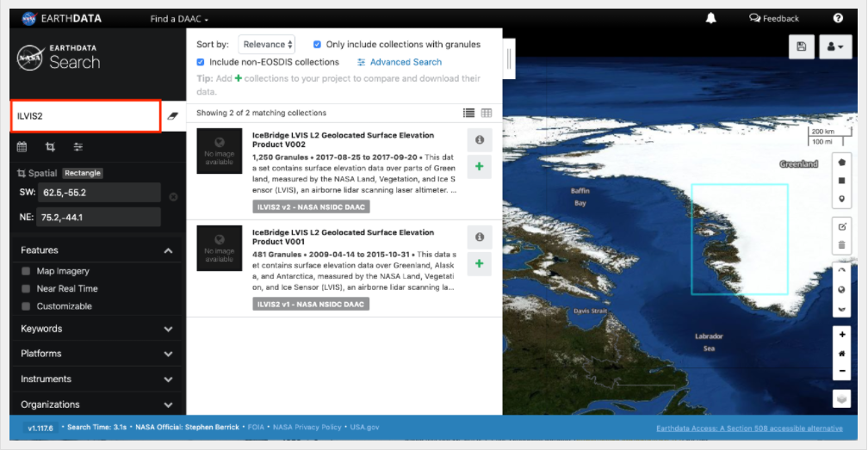Expand the Organizations section

pos(96,404)
